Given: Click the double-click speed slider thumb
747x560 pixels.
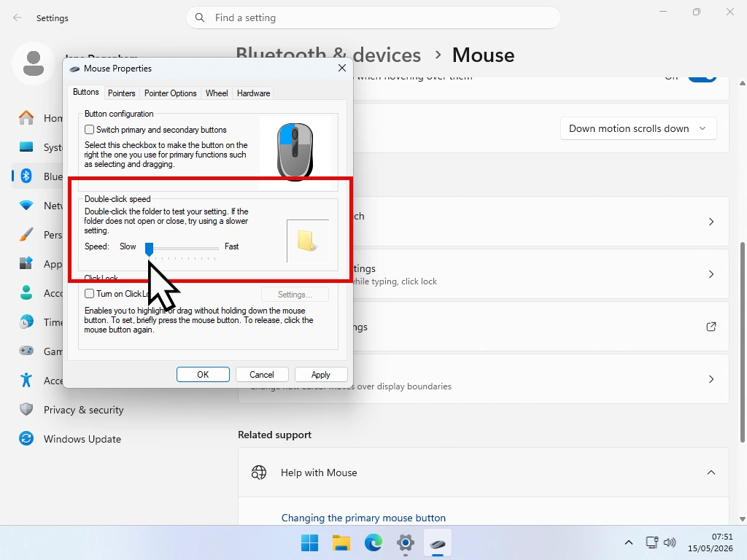Looking at the screenshot, I should pyautogui.click(x=149, y=249).
